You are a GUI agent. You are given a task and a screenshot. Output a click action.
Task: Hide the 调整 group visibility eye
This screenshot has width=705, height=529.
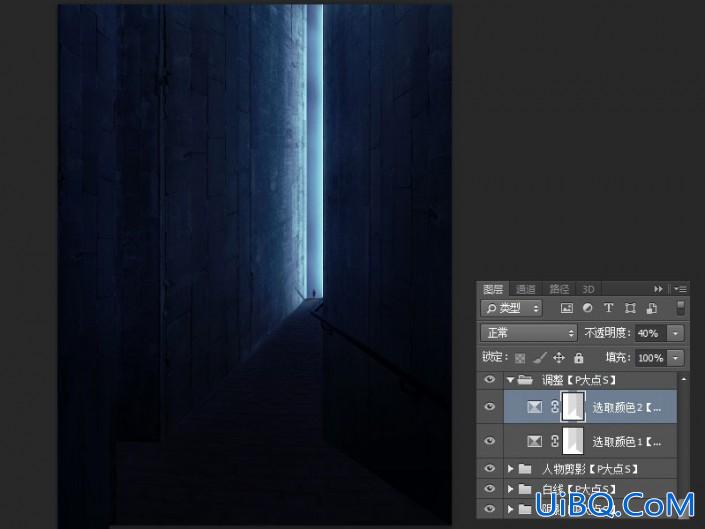point(490,380)
